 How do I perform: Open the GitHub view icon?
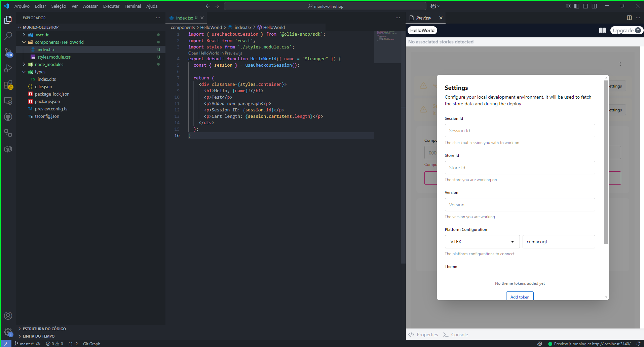(8, 117)
